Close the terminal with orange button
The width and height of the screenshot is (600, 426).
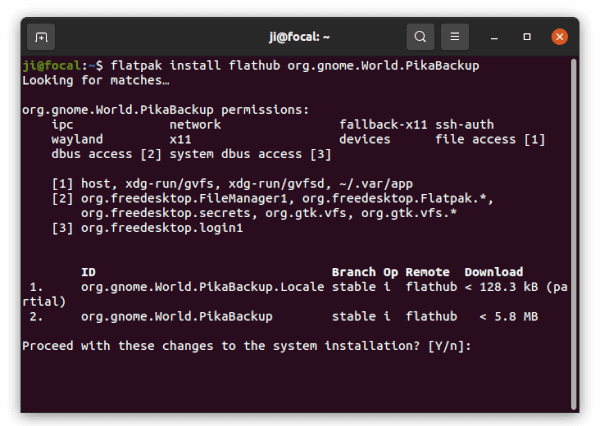(x=559, y=37)
